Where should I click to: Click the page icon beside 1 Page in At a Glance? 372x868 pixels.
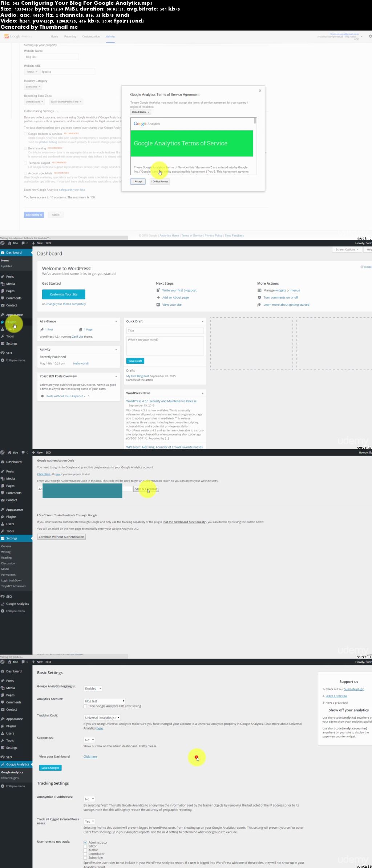[81, 330]
